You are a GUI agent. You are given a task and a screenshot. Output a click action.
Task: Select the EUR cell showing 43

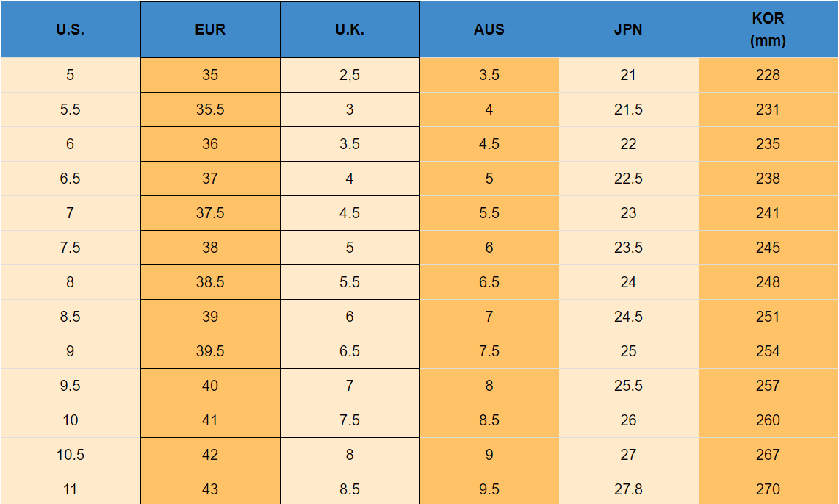point(210,489)
